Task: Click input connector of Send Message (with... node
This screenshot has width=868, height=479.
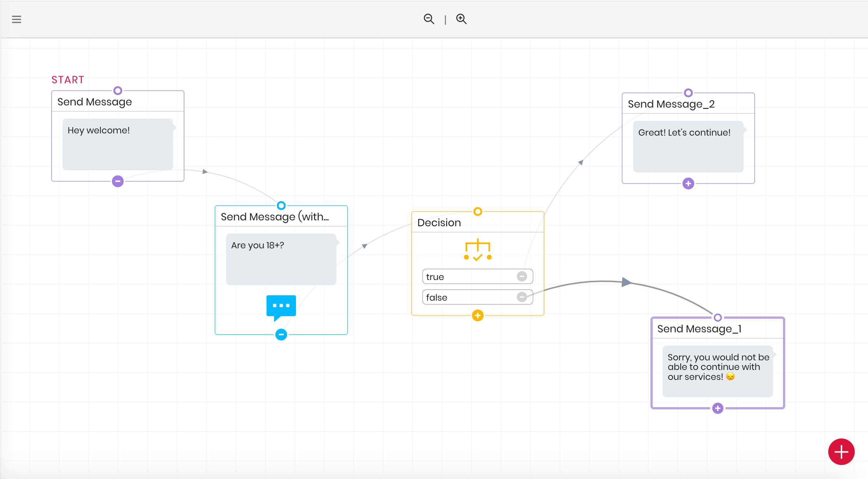Action: [281, 206]
